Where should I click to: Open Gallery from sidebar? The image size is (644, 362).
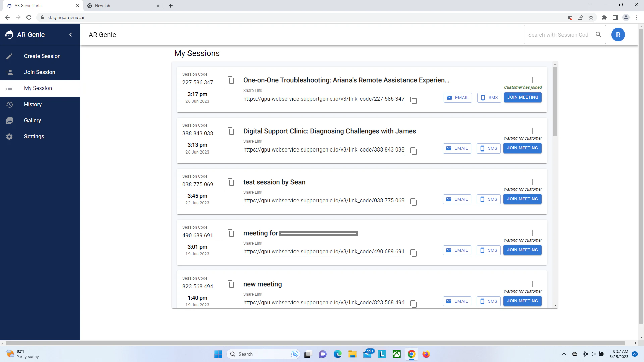click(32, 120)
